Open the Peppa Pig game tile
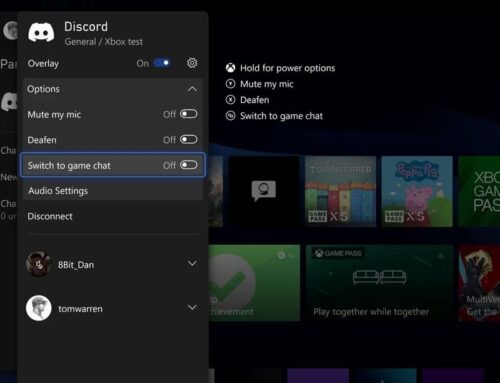This screenshot has width=500, height=383. [417, 191]
